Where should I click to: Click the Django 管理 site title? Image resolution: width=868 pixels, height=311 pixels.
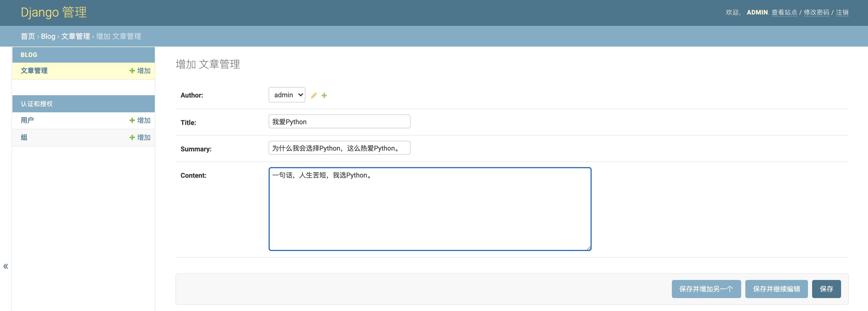[54, 12]
